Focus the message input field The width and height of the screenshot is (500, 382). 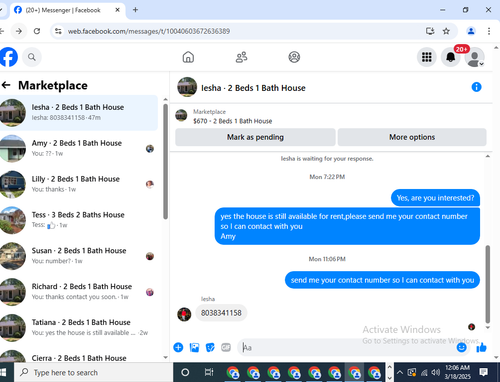347,347
